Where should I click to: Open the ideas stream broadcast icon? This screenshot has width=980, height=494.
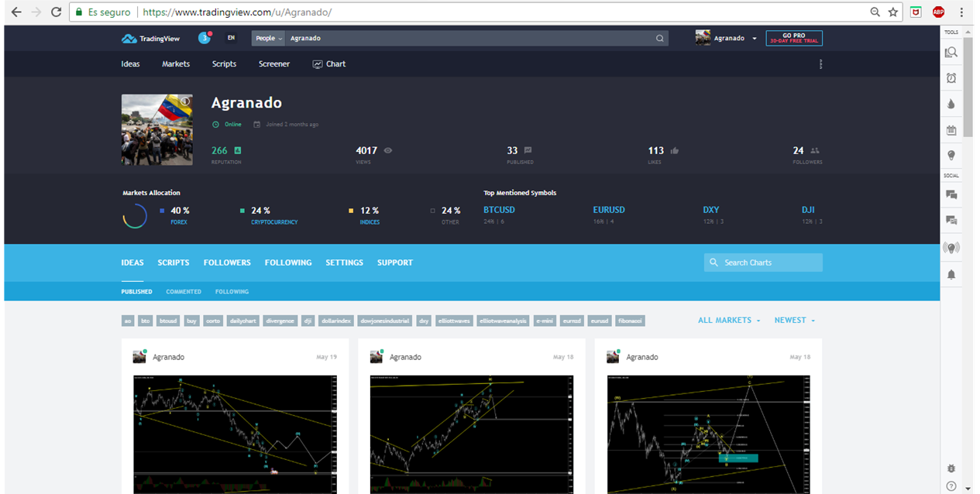pos(951,248)
